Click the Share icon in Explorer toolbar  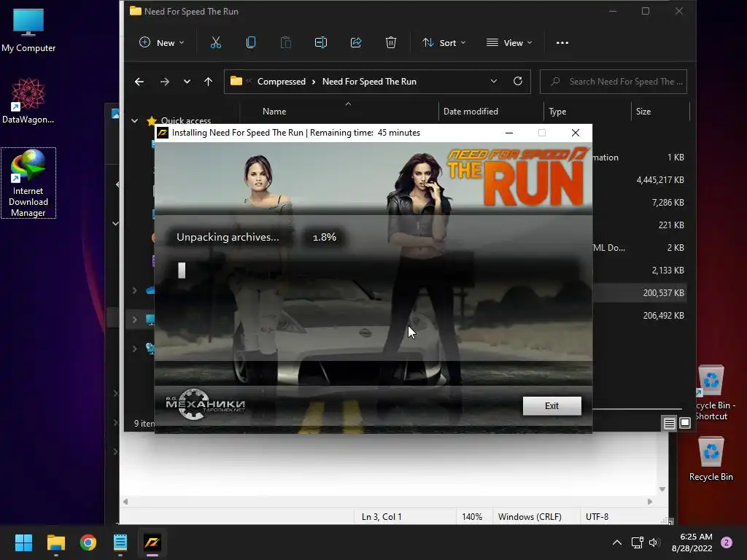pos(356,43)
